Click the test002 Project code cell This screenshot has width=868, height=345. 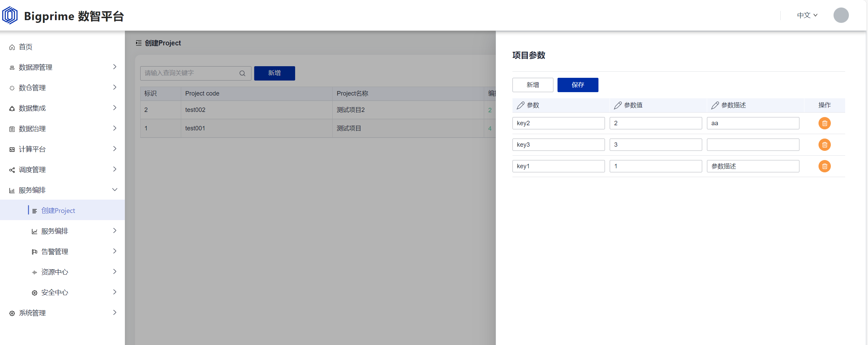257,110
